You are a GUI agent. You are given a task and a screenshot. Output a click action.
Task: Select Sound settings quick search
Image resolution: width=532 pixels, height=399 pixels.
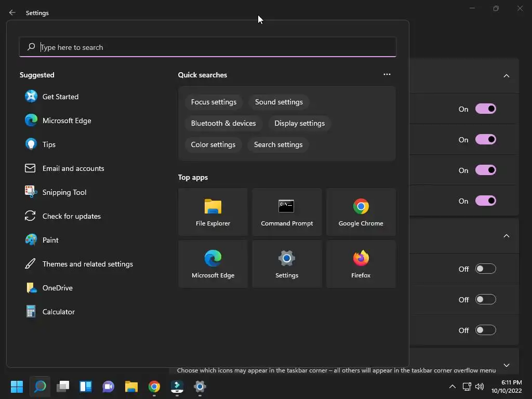coord(279,102)
